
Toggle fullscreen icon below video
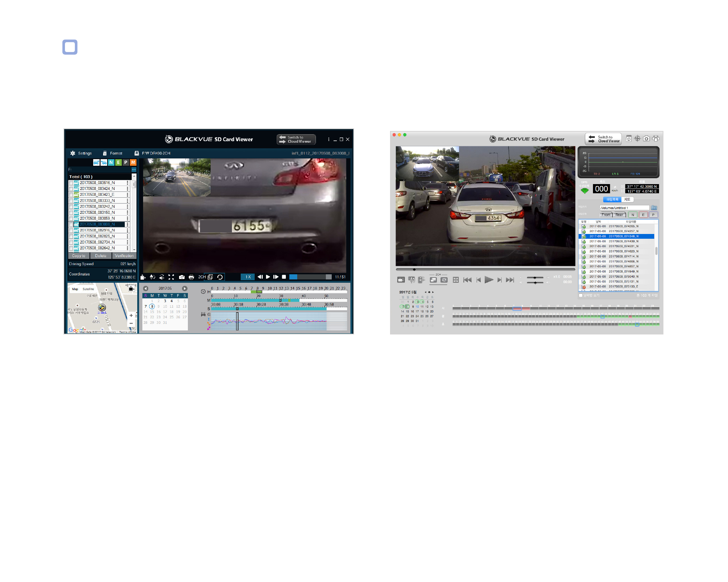click(171, 277)
